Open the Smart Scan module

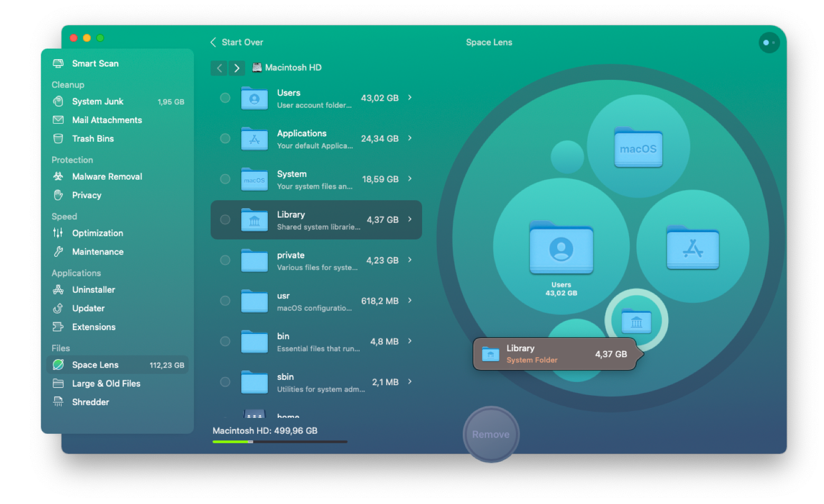(x=117, y=63)
